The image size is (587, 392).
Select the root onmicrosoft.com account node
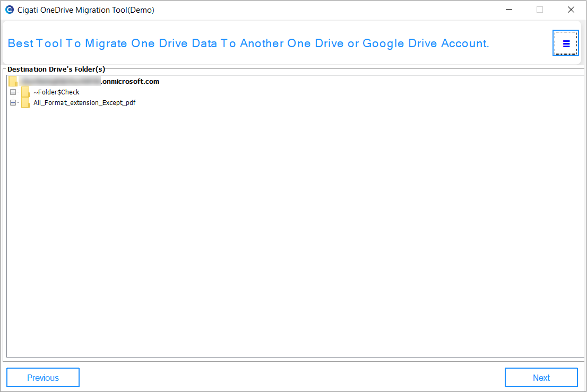[90, 81]
